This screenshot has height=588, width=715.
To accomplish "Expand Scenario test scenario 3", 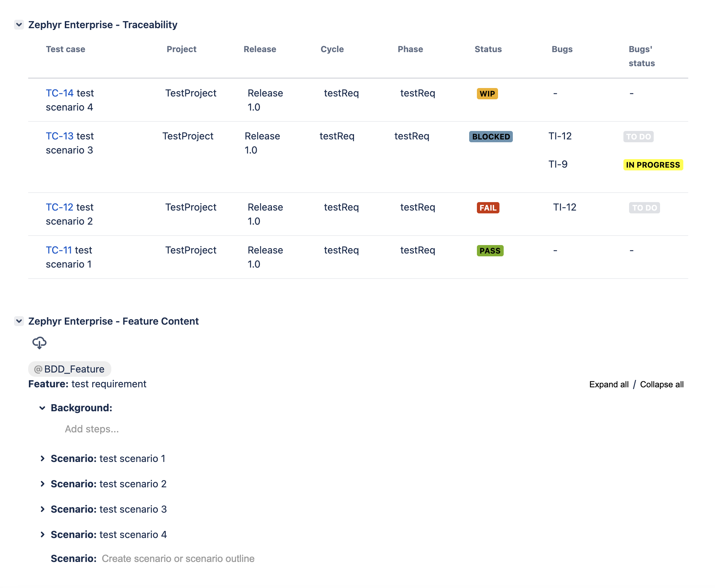I will pos(42,509).
